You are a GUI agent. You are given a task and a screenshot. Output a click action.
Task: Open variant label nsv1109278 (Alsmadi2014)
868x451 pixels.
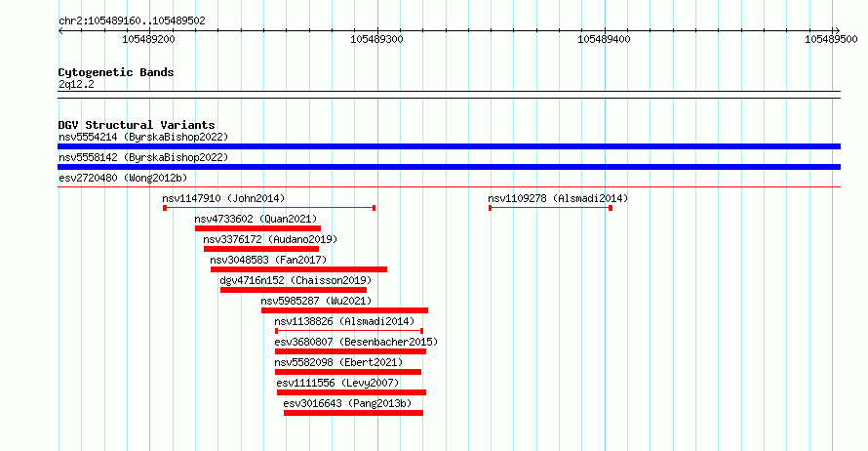pyautogui.click(x=558, y=198)
